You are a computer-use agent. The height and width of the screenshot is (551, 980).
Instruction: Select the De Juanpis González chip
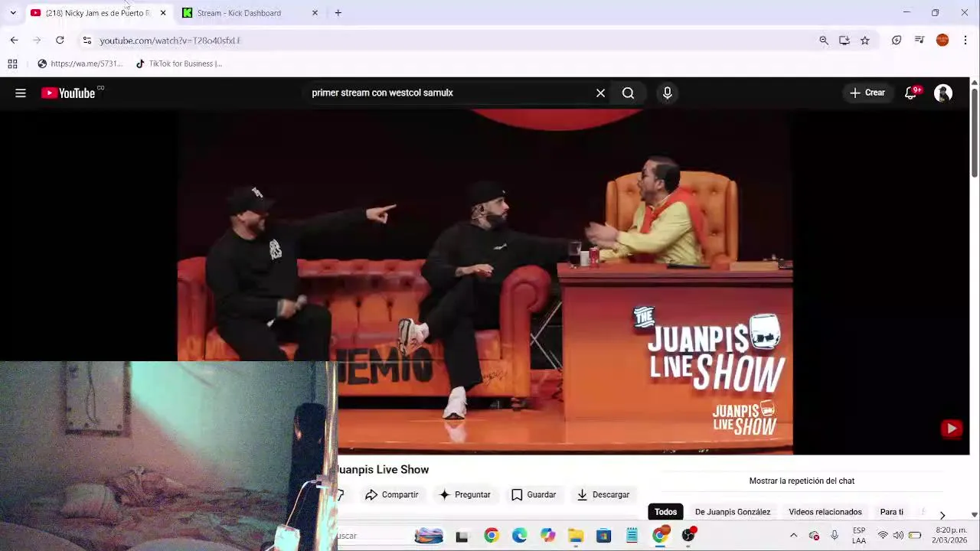pos(733,512)
